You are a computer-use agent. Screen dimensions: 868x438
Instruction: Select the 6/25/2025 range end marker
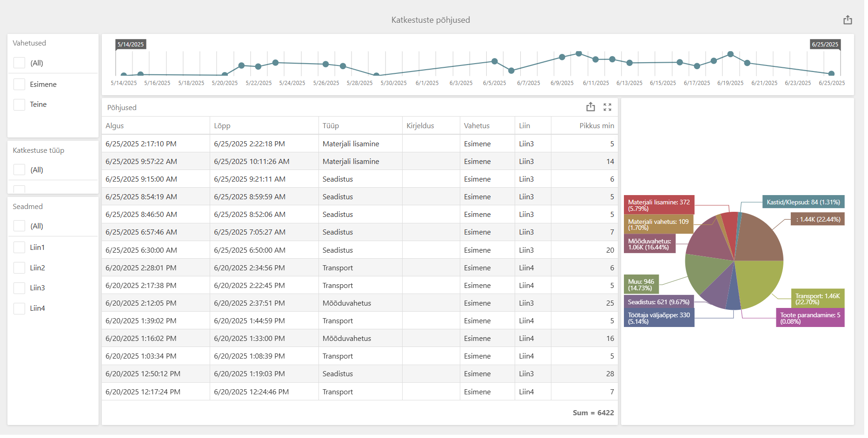825,45
